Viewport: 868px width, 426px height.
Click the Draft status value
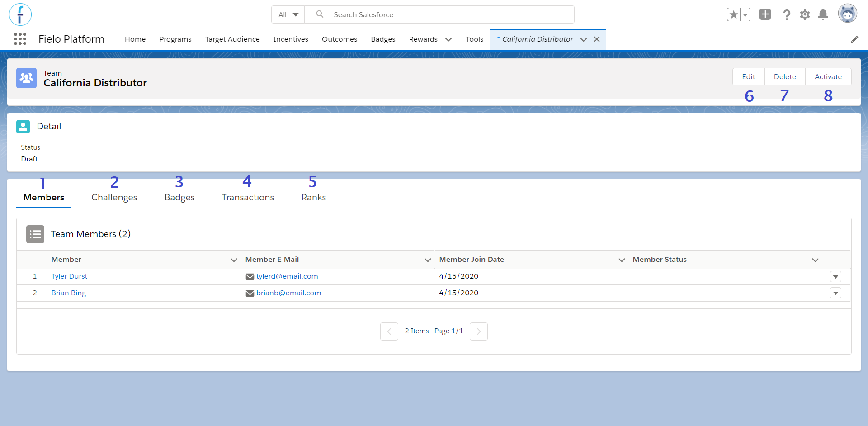click(x=29, y=159)
